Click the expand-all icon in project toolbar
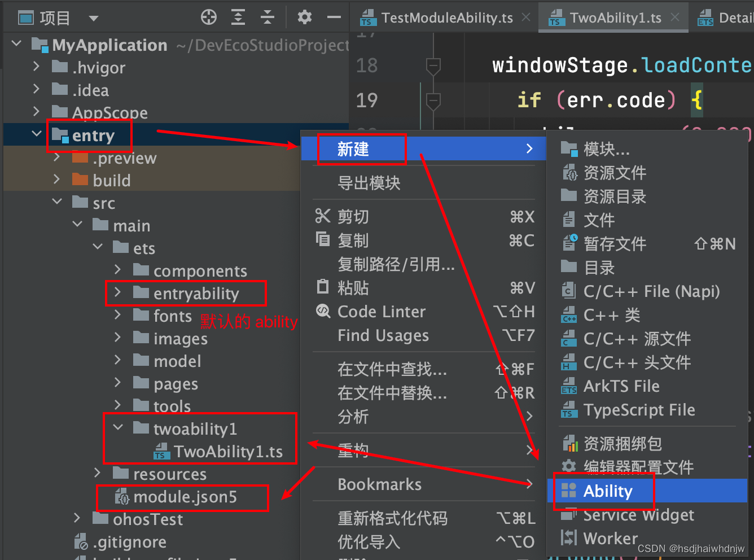Screen dimensions: 754x560 [x=238, y=17]
